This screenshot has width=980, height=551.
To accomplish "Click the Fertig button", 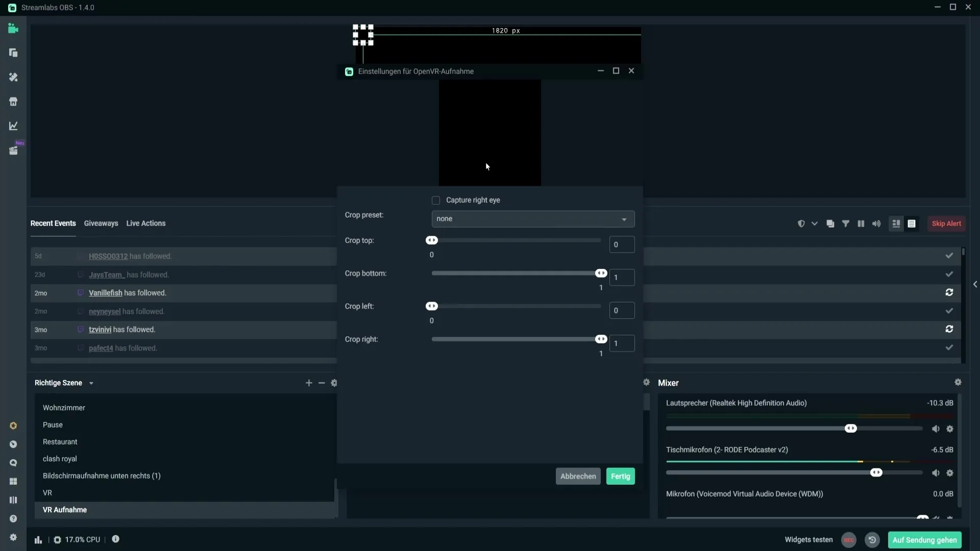I will (x=621, y=476).
